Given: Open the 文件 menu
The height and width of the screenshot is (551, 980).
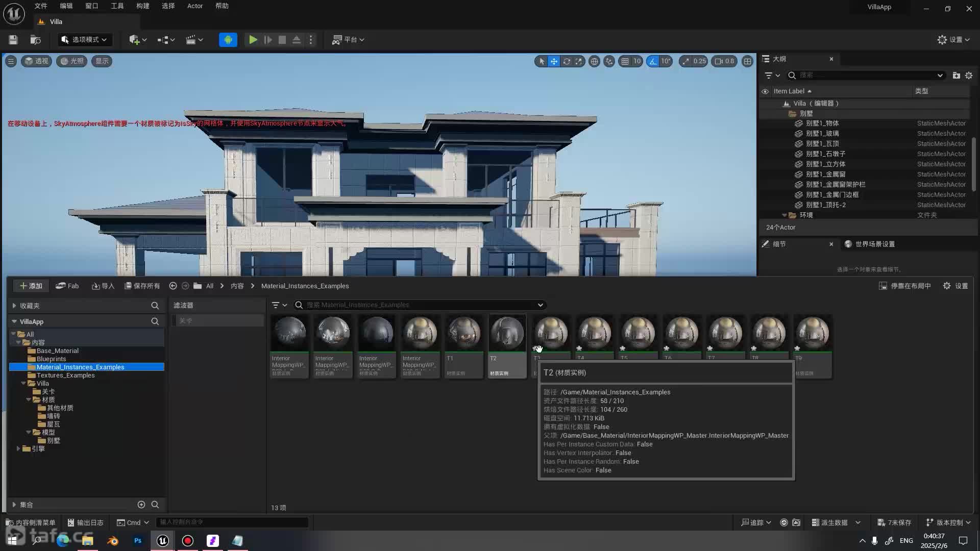Looking at the screenshot, I should tap(41, 6).
